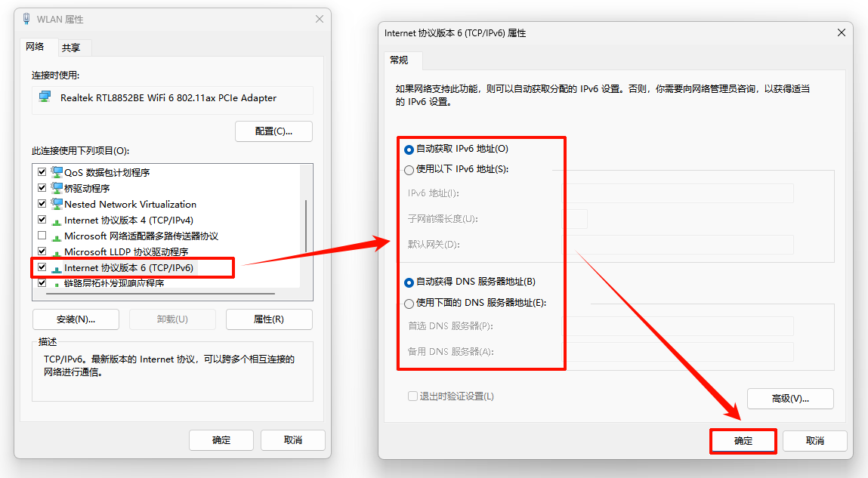Image resolution: width=868 pixels, height=478 pixels.
Task: Click the Microsoft LLDP 协议驱动程序 icon
Action: click(x=57, y=251)
